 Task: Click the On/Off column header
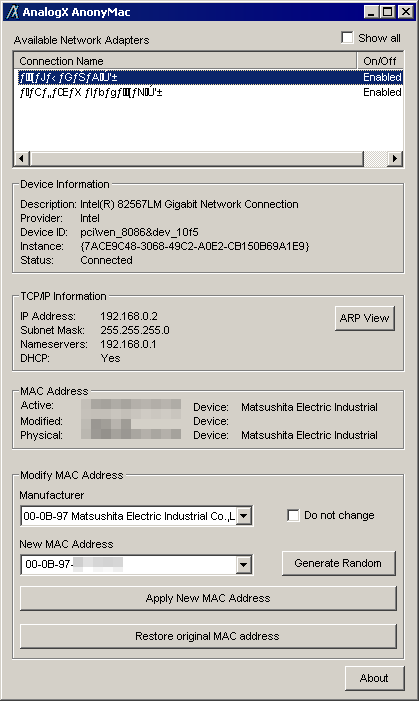(380, 61)
